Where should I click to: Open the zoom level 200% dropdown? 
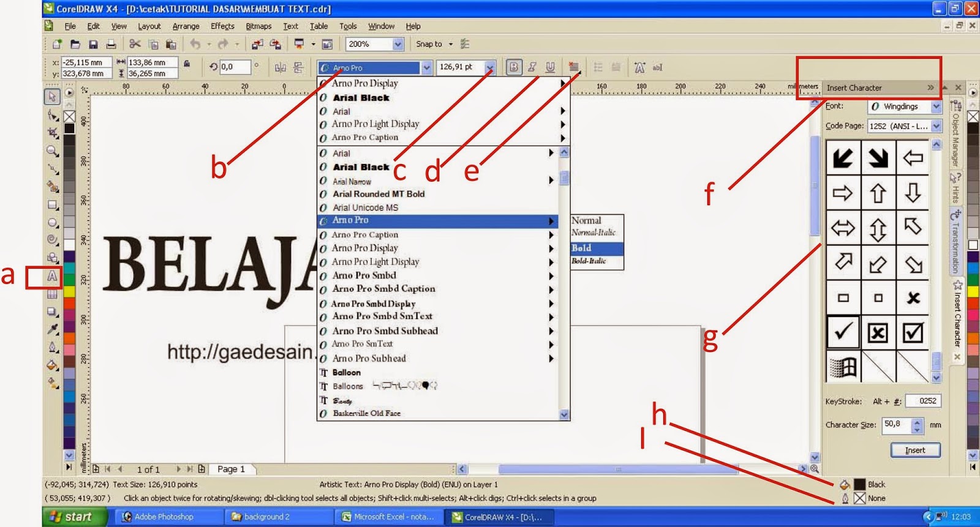click(x=398, y=44)
